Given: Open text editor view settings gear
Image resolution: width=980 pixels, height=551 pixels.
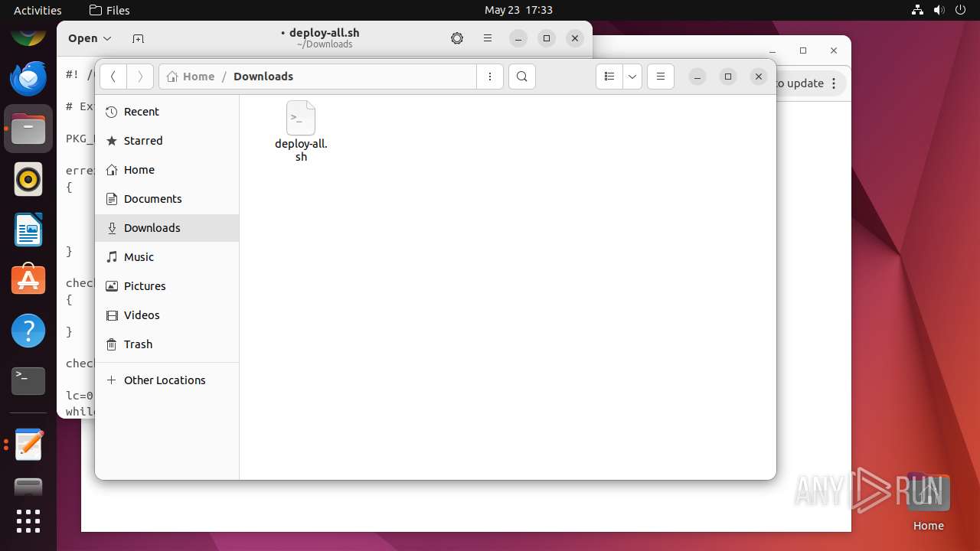Looking at the screenshot, I should [457, 38].
